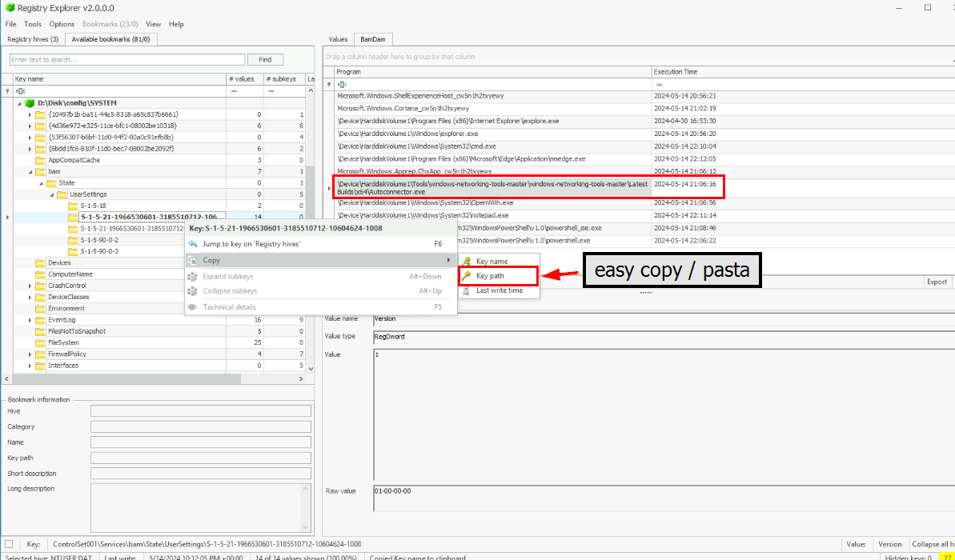
Task: Click the Export button
Action: coord(937,282)
